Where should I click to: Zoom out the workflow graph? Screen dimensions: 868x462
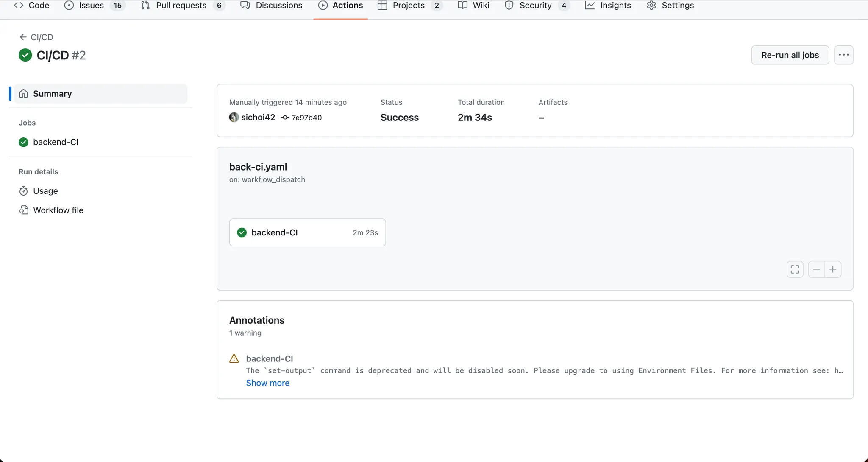click(816, 269)
